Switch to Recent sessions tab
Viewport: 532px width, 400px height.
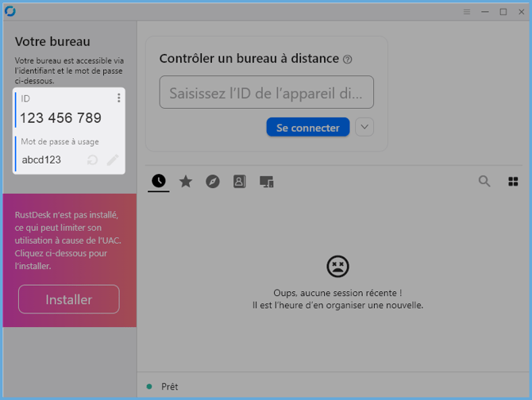coord(159,181)
